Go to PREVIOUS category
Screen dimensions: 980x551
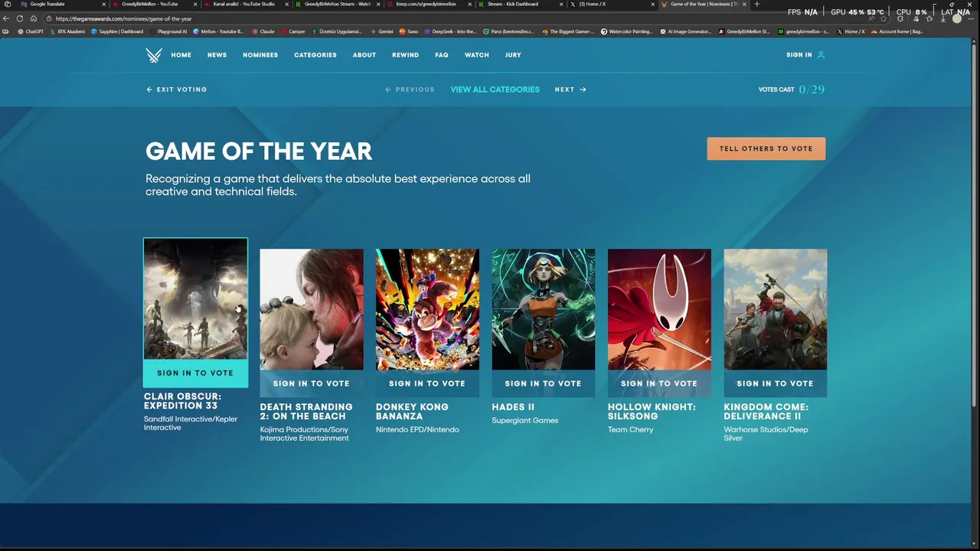click(410, 90)
